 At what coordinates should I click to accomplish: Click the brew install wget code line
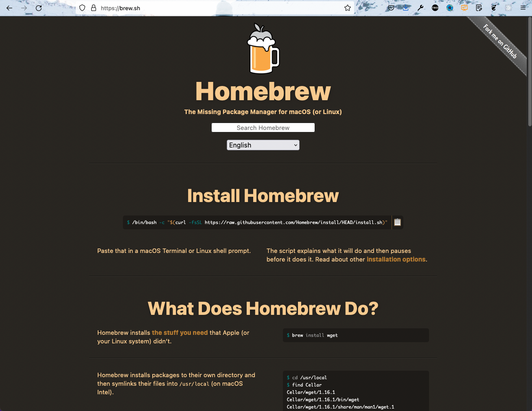312,335
